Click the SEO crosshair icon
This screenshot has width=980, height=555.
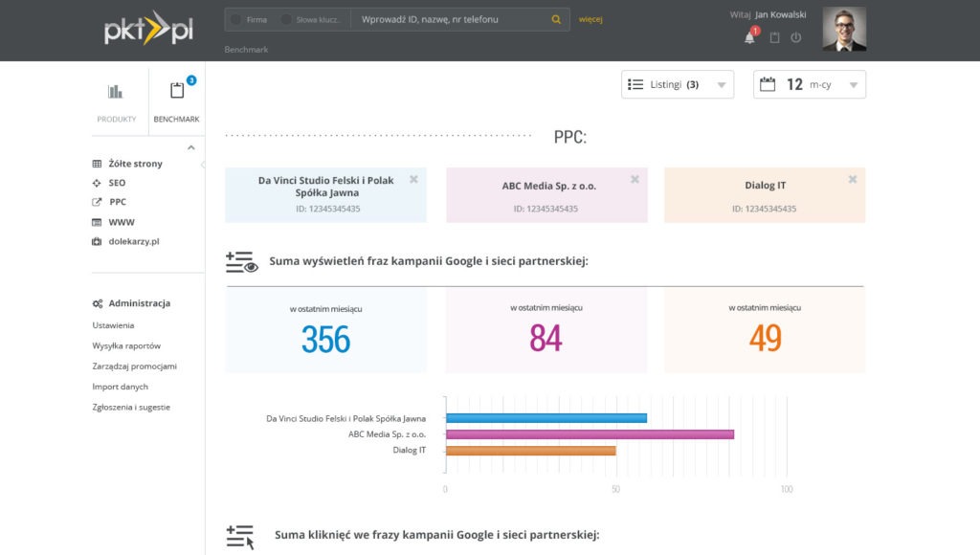97,183
